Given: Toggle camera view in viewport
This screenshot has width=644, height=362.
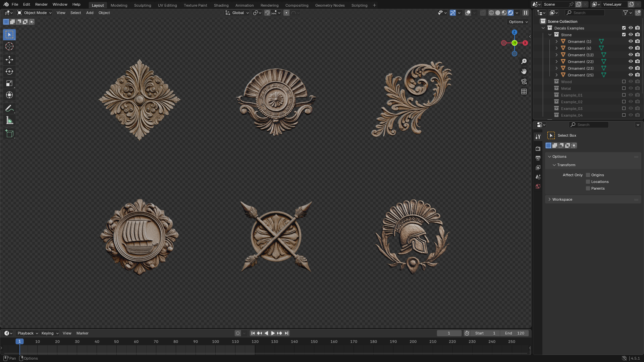Looking at the screenshot, I should click(x=524, y=81).
